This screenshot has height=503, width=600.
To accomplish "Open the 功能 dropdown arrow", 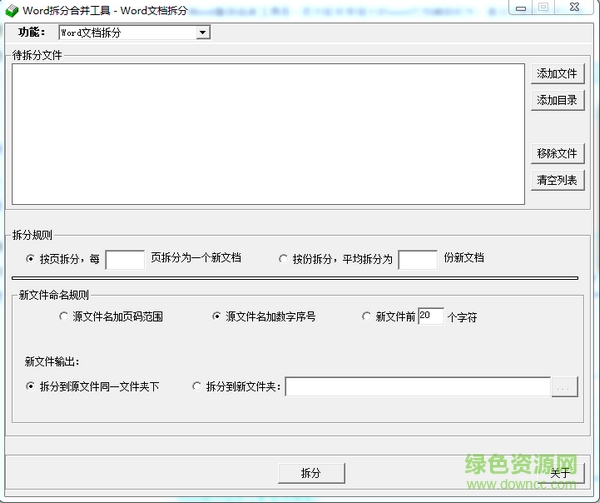I will point(203,33).
